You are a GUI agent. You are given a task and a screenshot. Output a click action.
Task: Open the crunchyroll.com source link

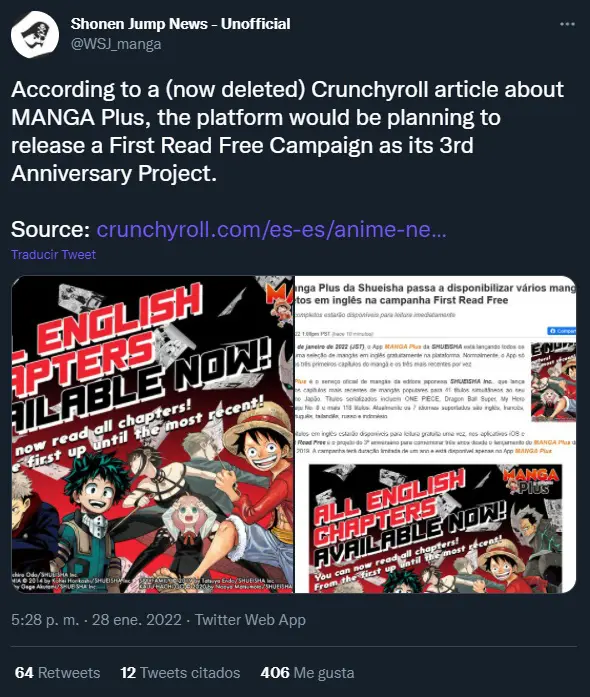[271, 229]
